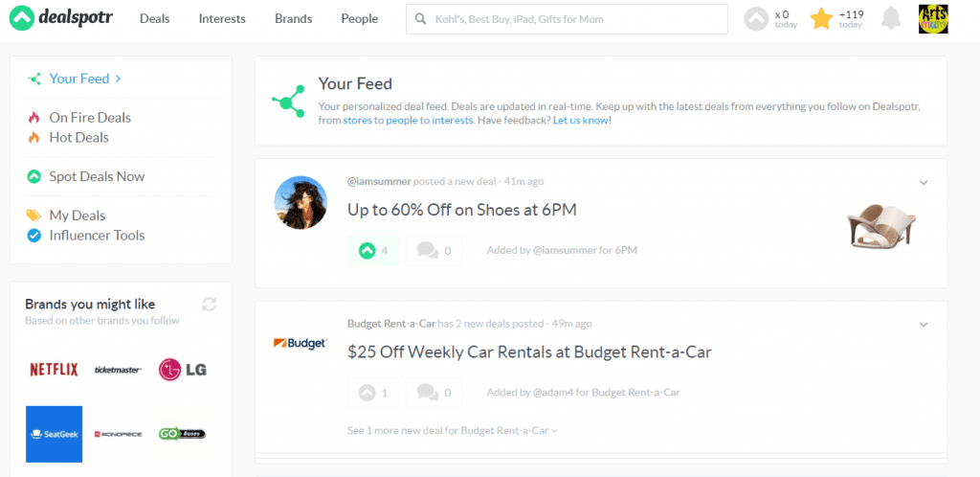Refresh the Brands you might like list
This screenshot has width=980, height=477.
pos(209,305)
